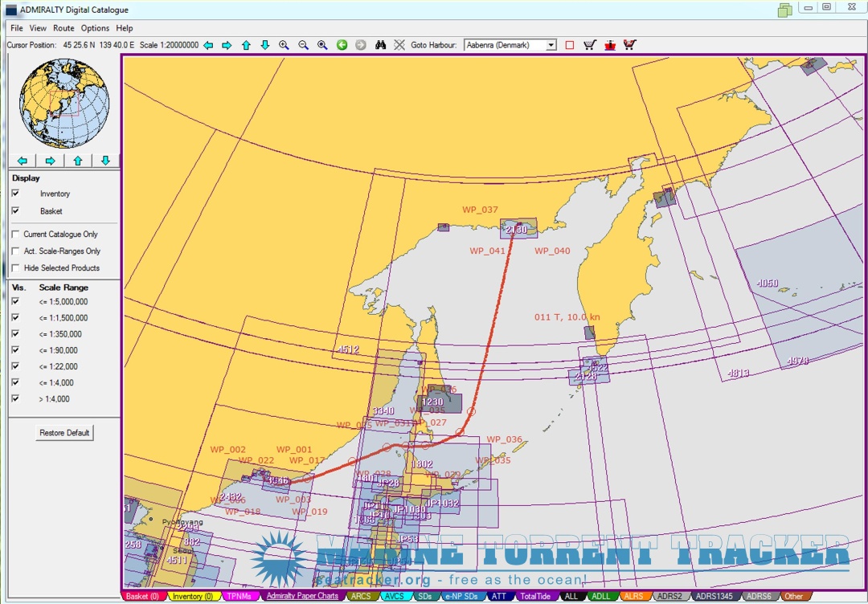Switch to the ARCS tab

(362, 596)
